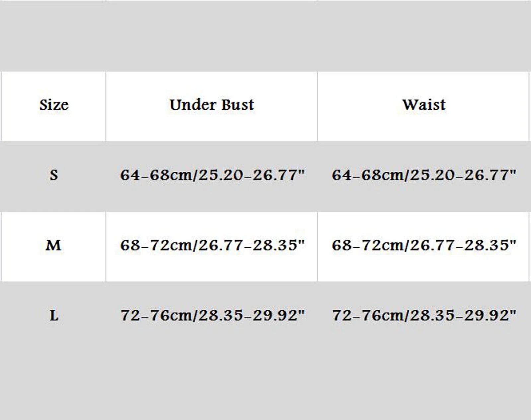Click the 25.20-26.77" inch text under Under Bust
This screenshot has height=420, width=531.
click(251, 175)
